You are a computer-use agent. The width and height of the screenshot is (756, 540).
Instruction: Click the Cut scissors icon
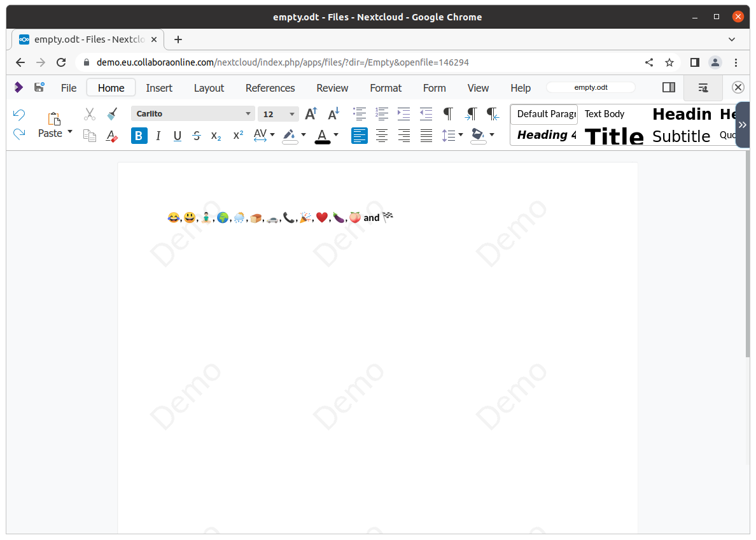(89, 114)
